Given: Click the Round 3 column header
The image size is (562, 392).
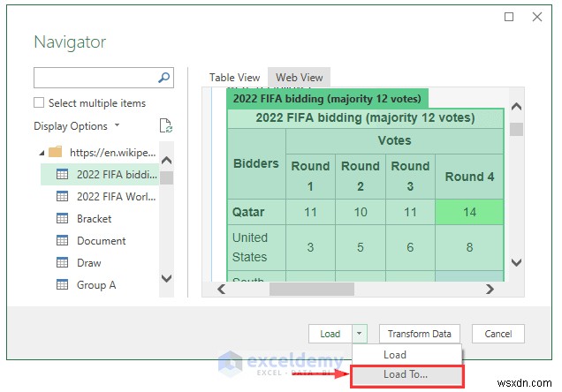Looking at the screenshot, I should (x=410, y=177).
